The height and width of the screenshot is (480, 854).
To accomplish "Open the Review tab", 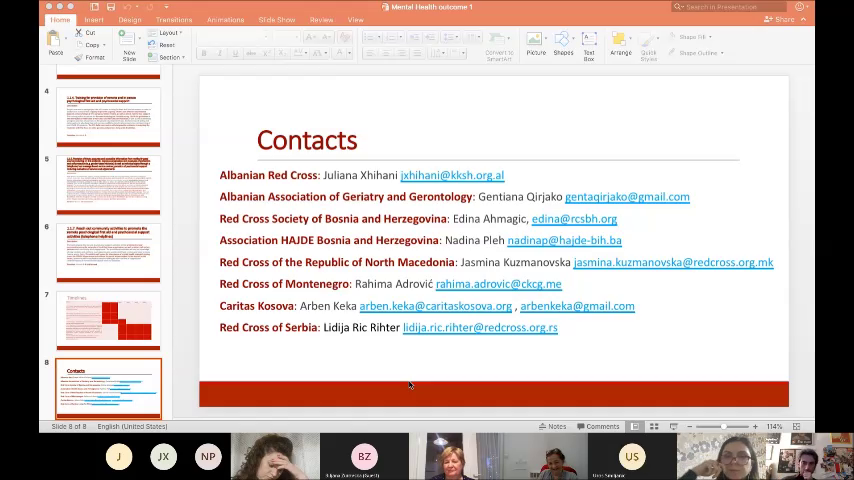I will [321, 20].
